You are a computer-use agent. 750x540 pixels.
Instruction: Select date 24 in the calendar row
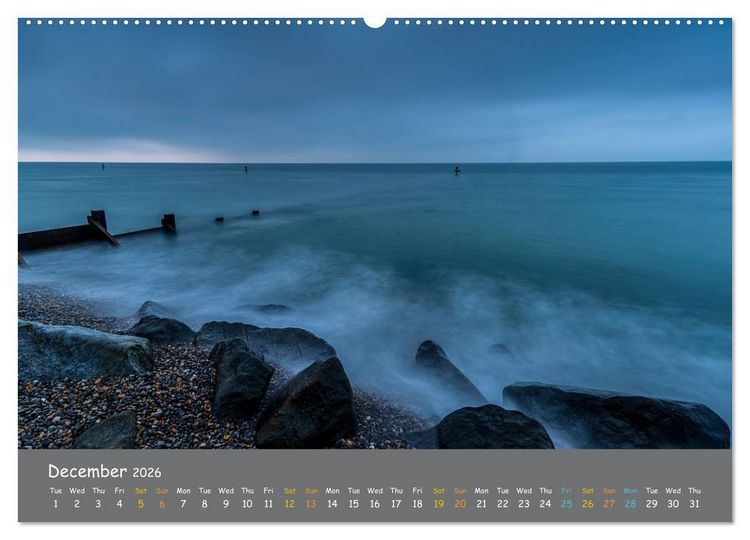tap(545, 504)
